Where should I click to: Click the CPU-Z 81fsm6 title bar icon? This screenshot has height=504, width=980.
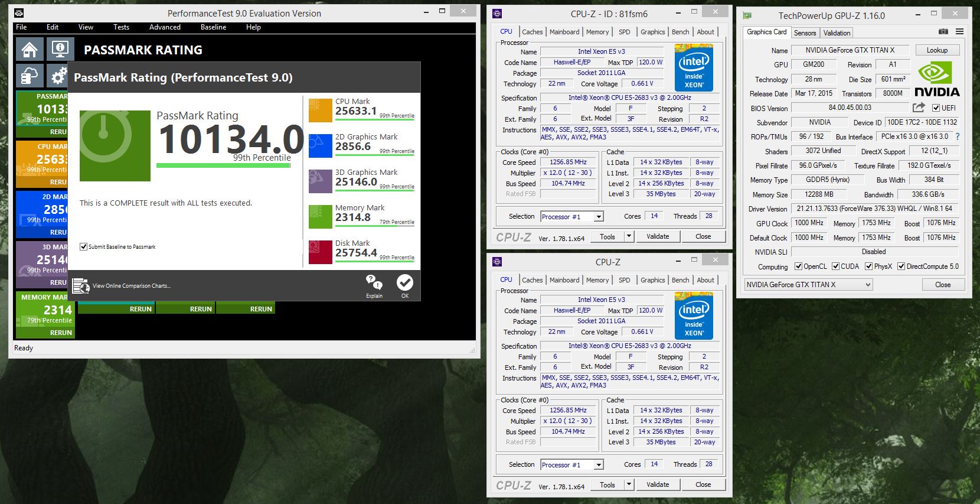click(497, 14)
